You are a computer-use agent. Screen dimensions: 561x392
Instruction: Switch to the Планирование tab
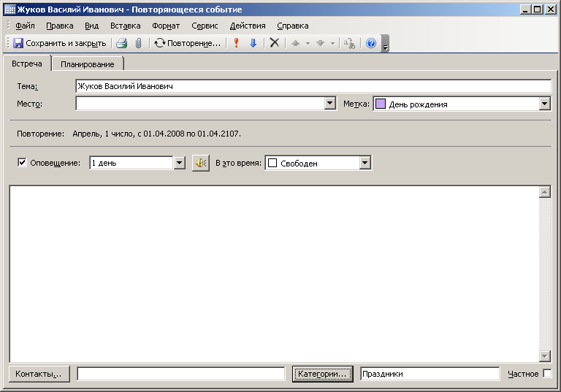(88, 64)
